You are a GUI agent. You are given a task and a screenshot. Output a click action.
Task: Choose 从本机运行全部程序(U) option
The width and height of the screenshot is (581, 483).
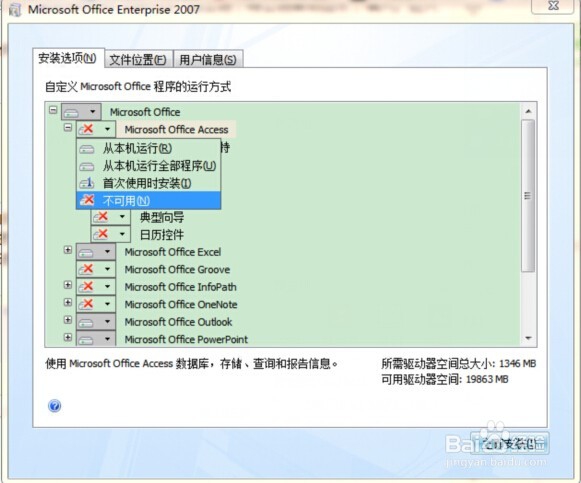pyautogui.click(x=148, y=166)
